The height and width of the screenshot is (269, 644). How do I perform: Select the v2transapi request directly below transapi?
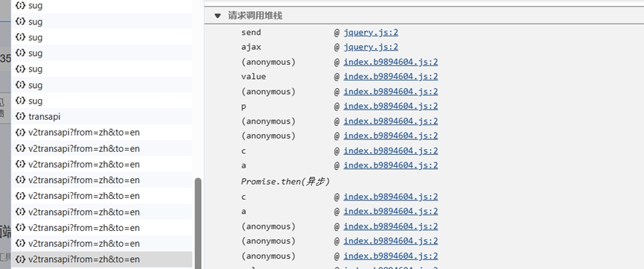pos(102,133)
